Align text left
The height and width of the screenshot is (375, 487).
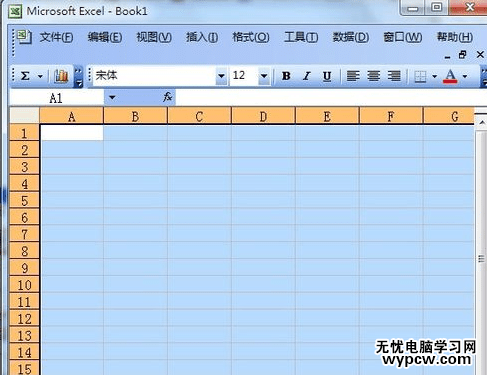(353, 76)
